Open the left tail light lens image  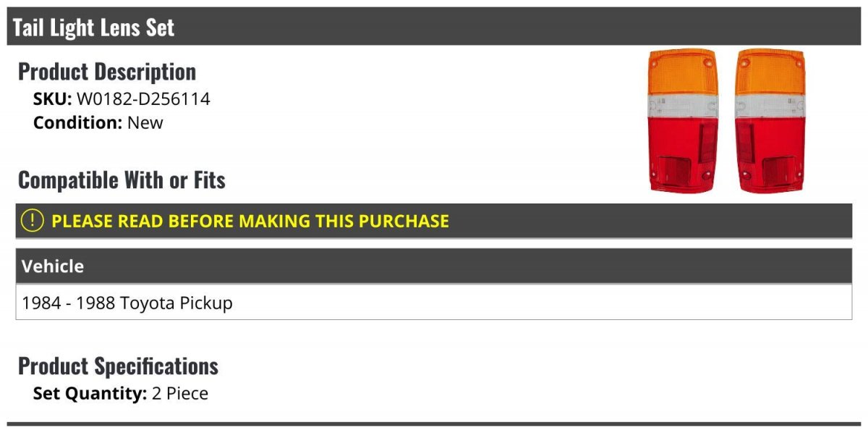[682, 121]
